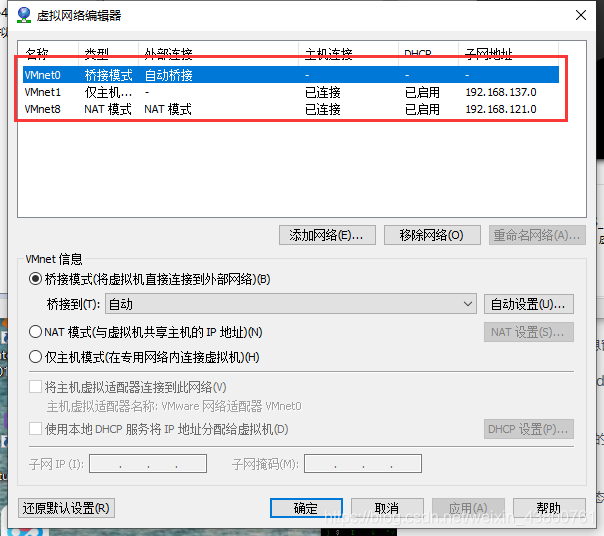Click the NAT 模式 type cell for VMnet8
Image resolution: width=604 pixels, height=536 pixels.
[108, 109]
